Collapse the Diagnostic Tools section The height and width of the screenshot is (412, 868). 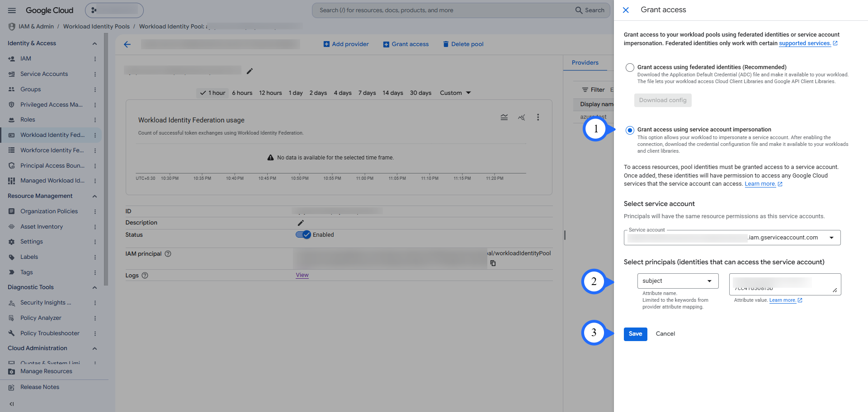[94, 287]
